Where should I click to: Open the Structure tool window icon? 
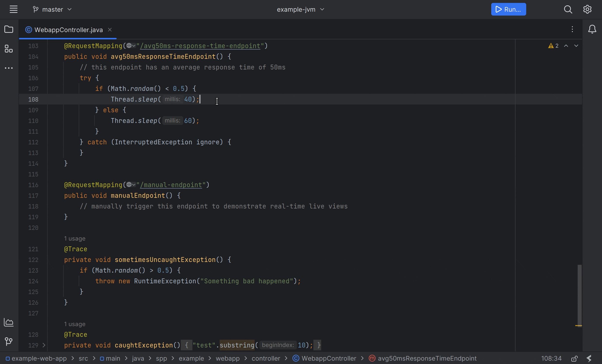pyautogui.click(x=9, y=49)
